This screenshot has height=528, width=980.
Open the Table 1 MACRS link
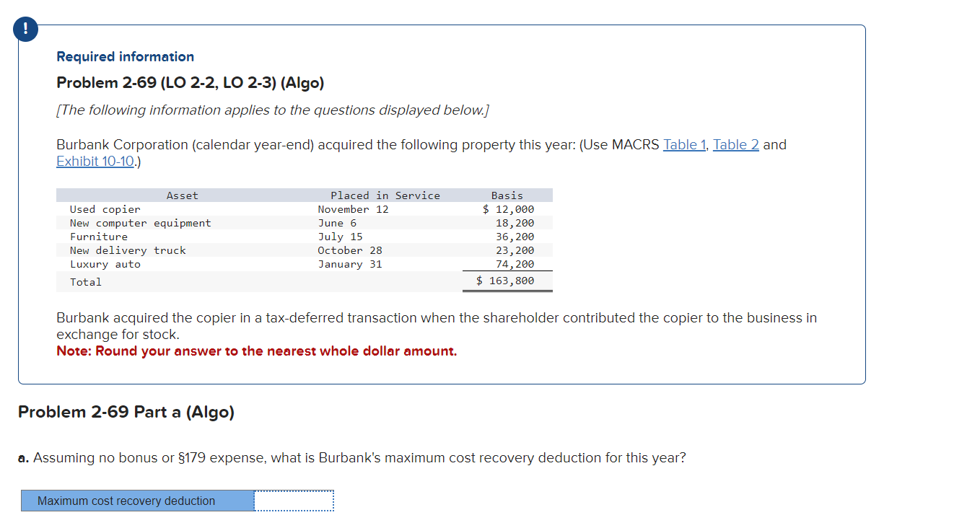pos(683,144)
